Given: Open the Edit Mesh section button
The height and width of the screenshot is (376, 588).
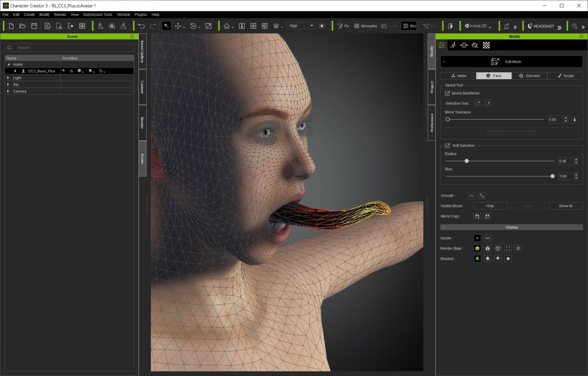Looking at the screenshot, I should click(512, 62).
